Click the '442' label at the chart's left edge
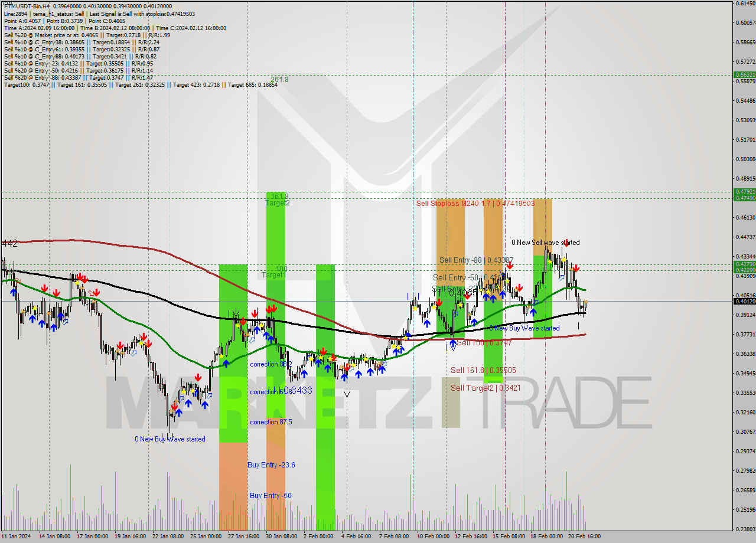The image size is (756, 543). point(9,243)
